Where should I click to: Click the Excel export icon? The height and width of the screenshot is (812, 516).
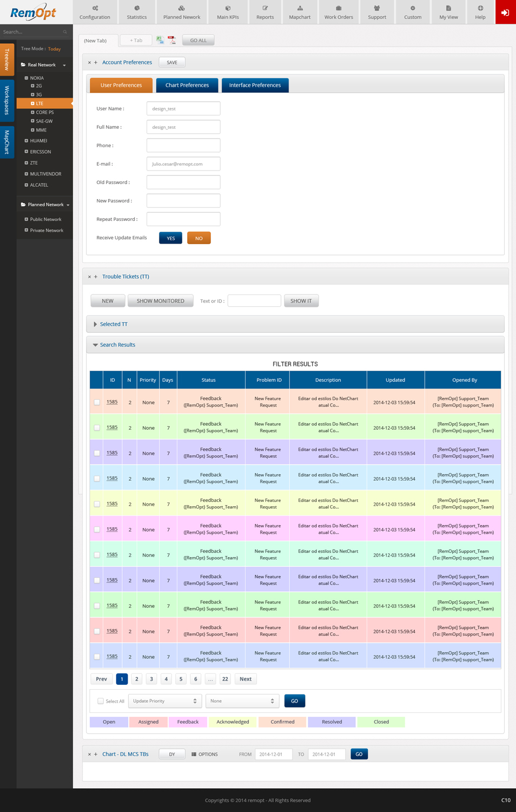pos(160,40)
